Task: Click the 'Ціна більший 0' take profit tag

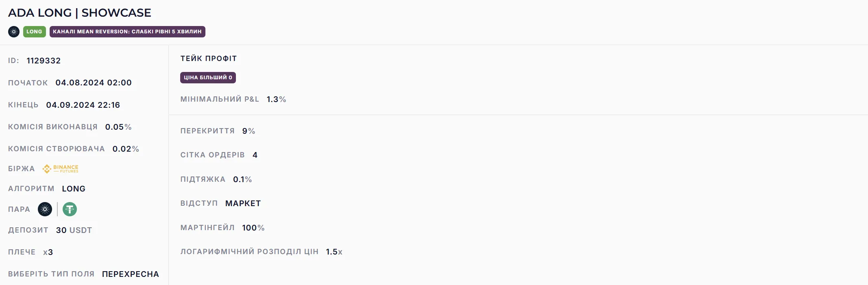Action: tap(208, 78)
